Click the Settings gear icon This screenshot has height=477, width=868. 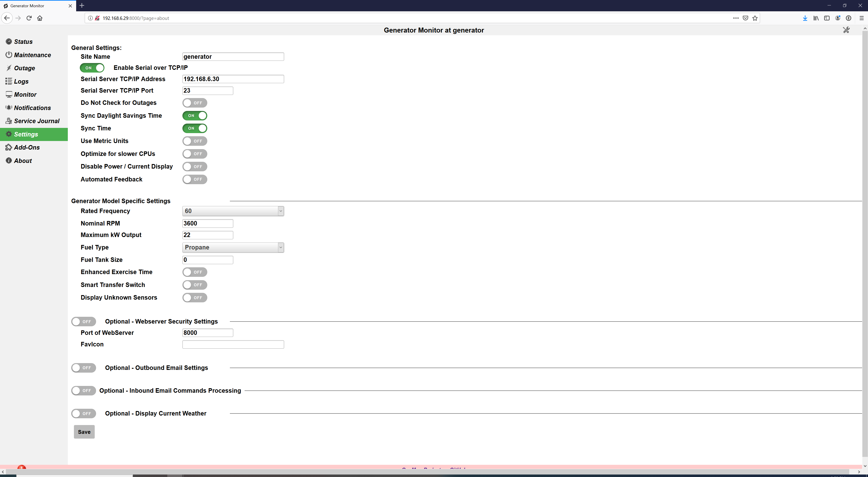point(9,134)
